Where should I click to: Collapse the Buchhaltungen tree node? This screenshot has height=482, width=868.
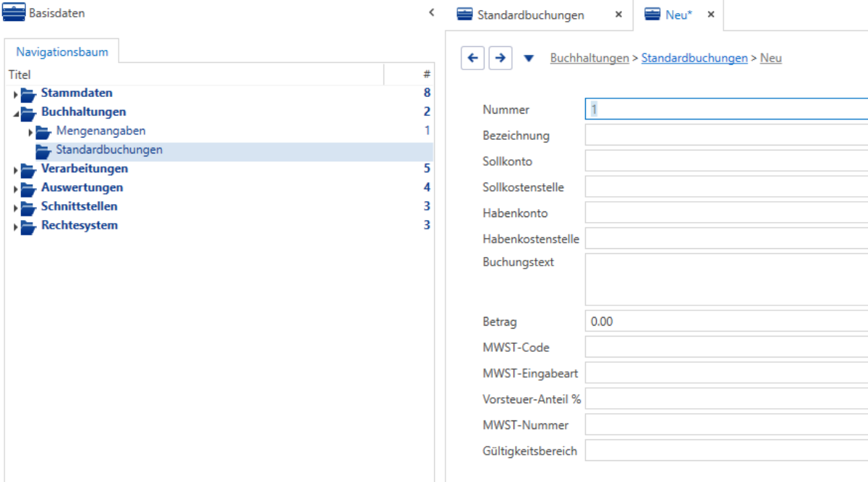15,113
